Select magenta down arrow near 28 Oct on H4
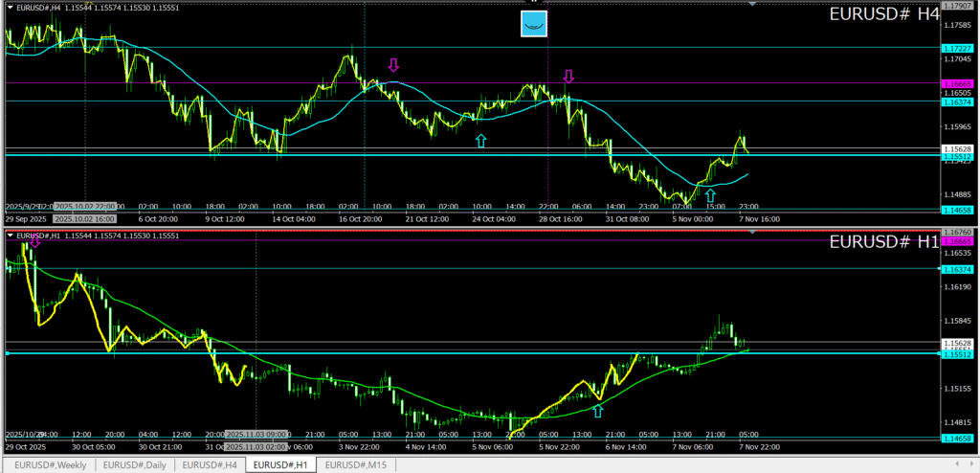 point(568,77)
